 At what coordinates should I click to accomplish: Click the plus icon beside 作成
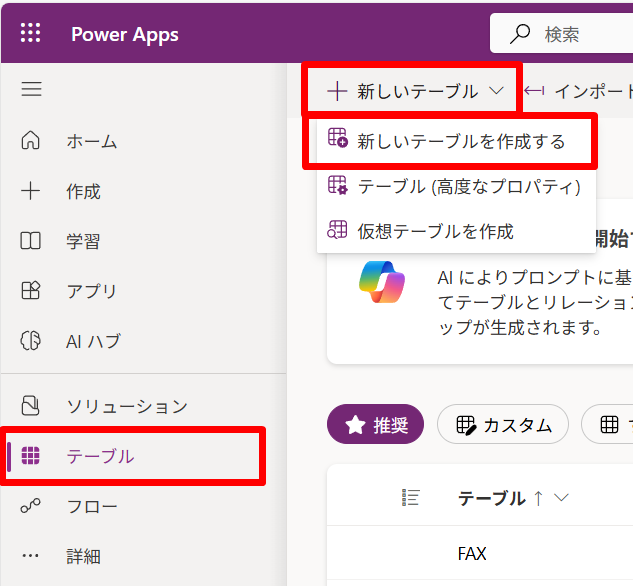pyautogui.click(x=31, y=191)
